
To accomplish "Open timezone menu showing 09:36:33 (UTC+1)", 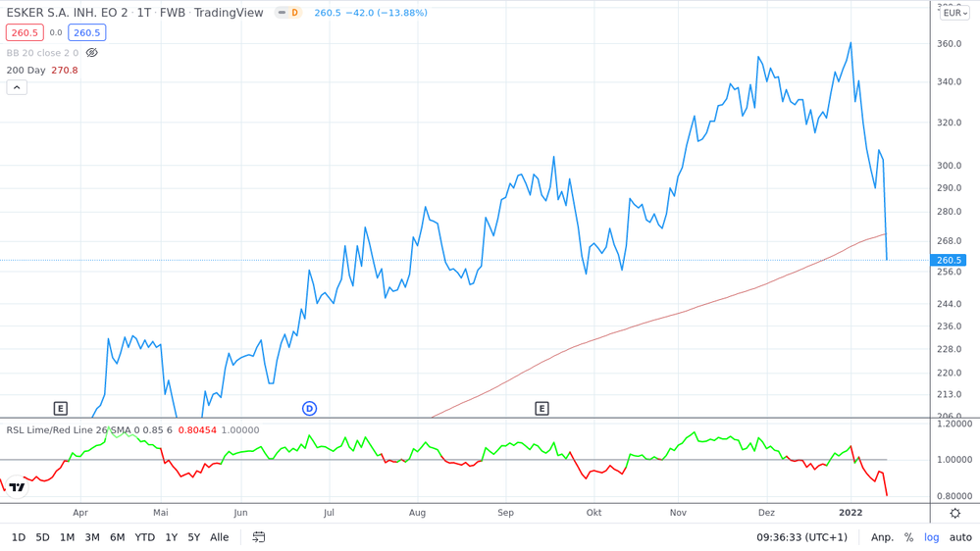I will point(801,537).
